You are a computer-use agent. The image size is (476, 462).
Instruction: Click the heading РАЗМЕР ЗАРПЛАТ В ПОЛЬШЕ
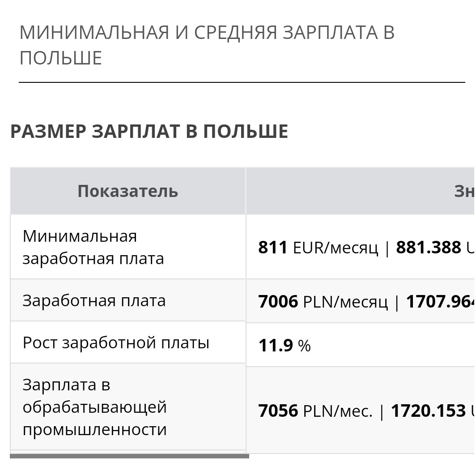tap(149, 131)
